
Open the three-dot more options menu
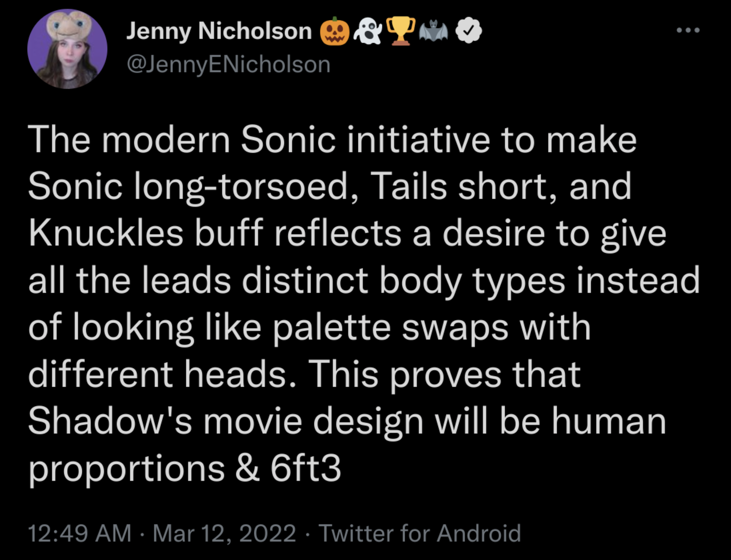(688, 30)
